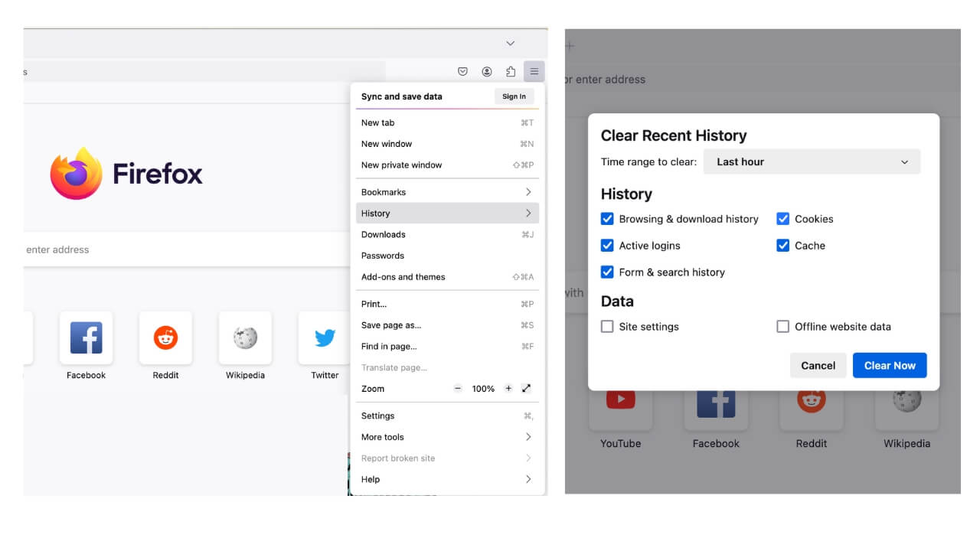Open the Twitter shortcut tile

[325, 337]
